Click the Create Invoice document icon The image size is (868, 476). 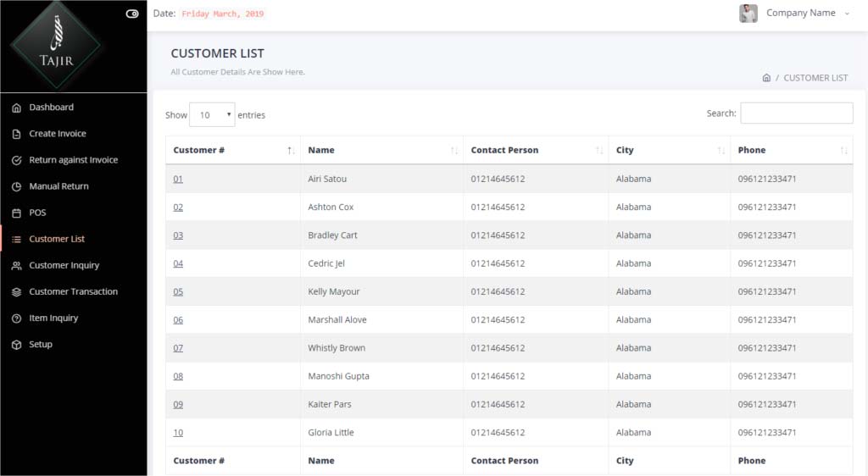point(17,134)
